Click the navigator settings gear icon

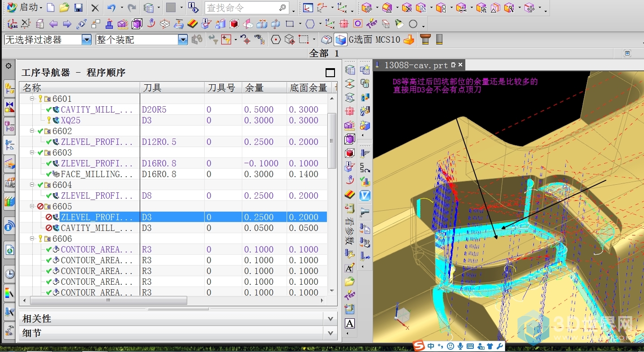[9, 66]
